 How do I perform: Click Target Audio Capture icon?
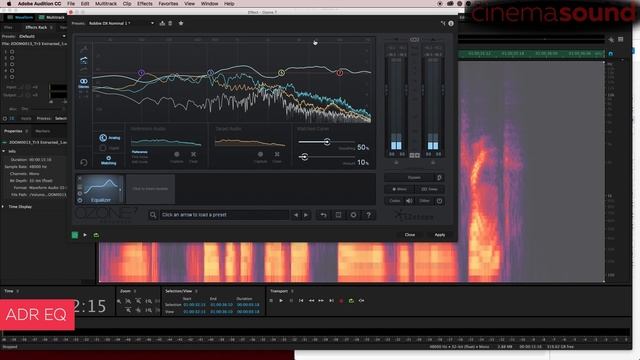260,154
